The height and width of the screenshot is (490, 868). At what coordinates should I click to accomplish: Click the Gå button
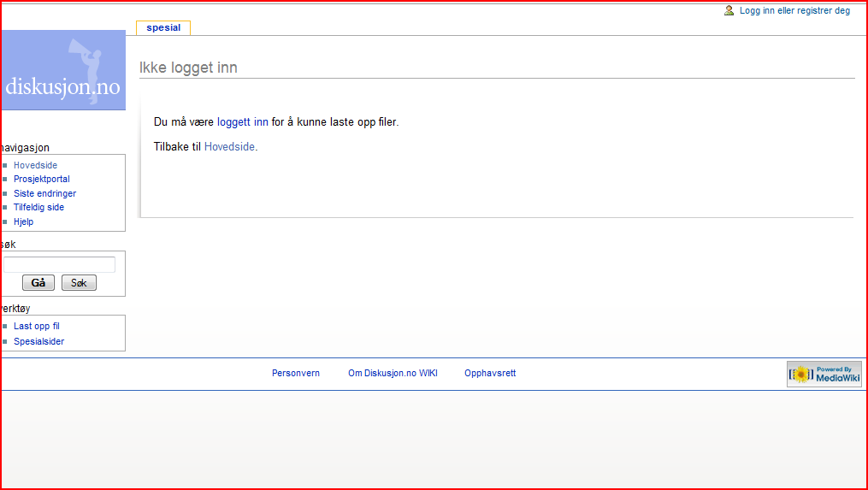(x=38, y=282)
